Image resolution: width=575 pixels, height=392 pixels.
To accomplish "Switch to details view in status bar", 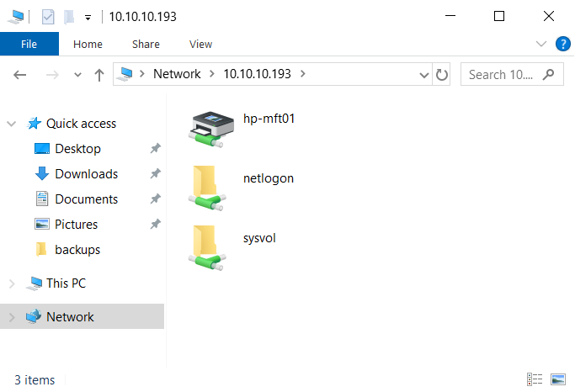I will point(535,379).
